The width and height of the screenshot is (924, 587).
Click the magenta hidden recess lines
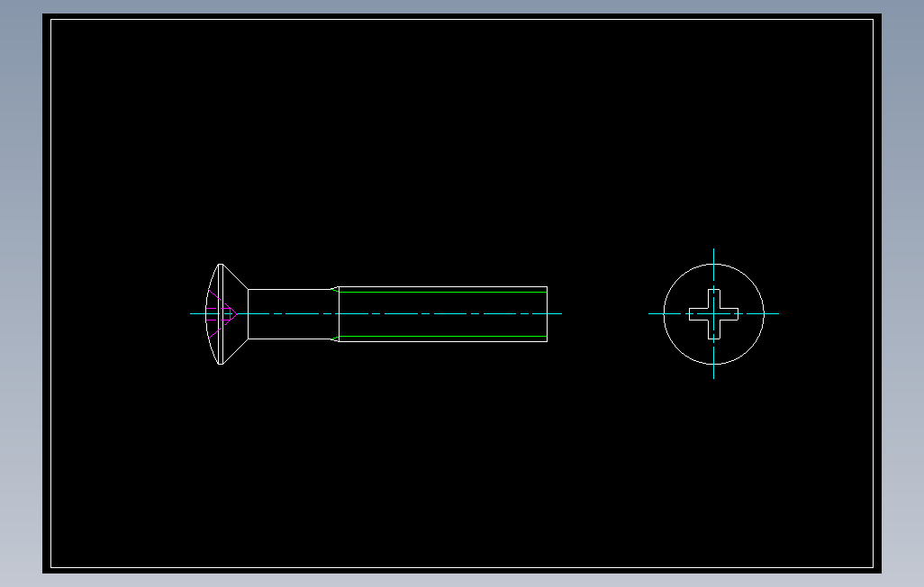[222, 314]
